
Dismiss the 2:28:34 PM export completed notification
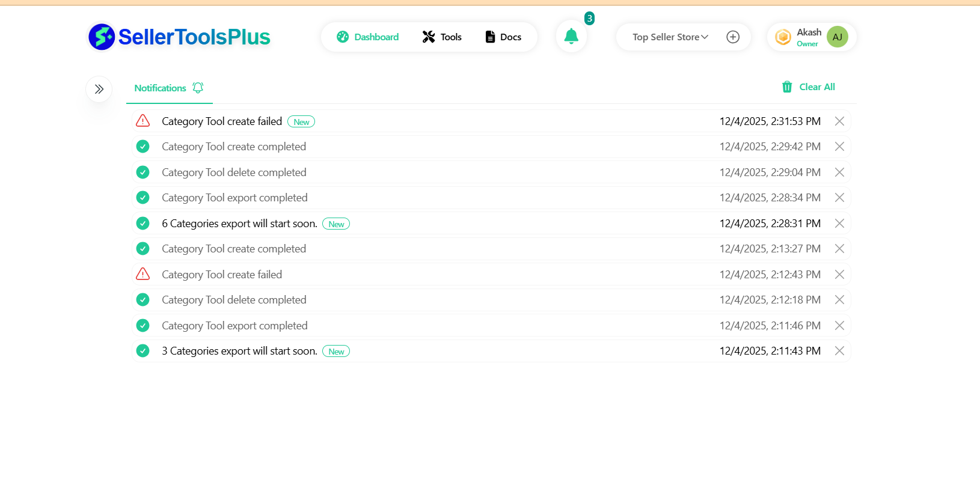[840, 198]
